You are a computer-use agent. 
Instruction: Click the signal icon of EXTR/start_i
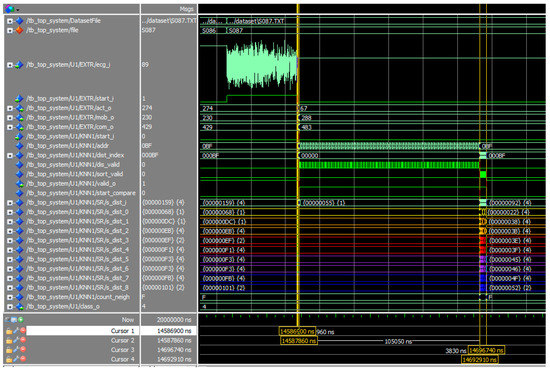[19, 99]
